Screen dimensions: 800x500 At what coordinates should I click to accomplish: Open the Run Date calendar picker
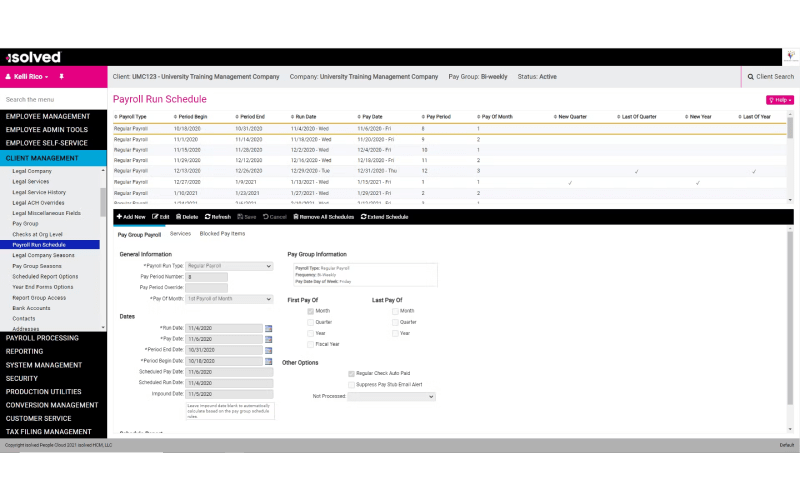[268, 328]
